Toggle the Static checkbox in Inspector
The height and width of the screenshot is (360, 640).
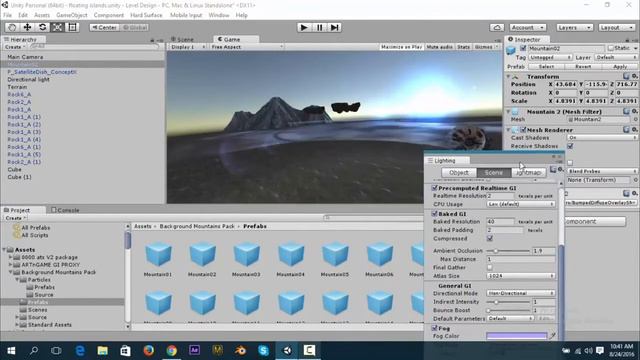[611, 48]
